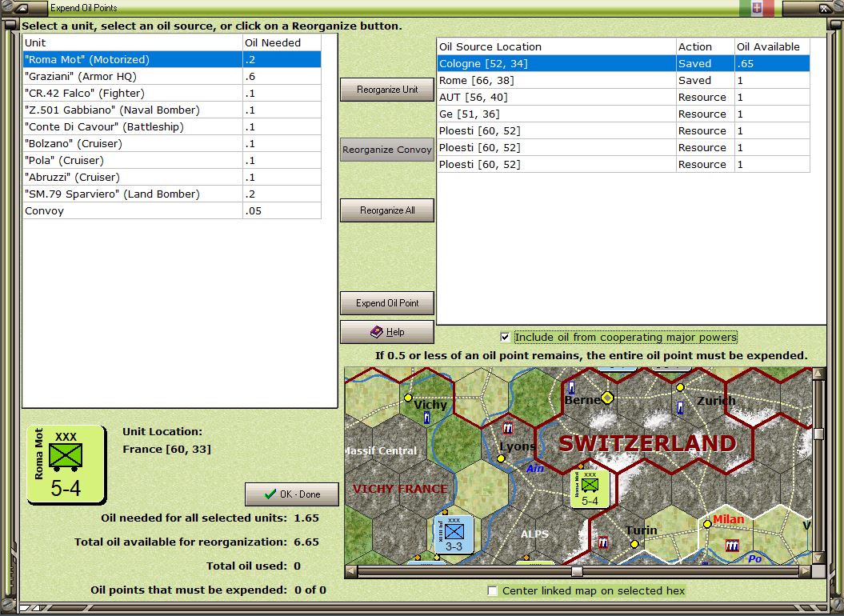Close the Expend Oil Points window

pos(825,7)
